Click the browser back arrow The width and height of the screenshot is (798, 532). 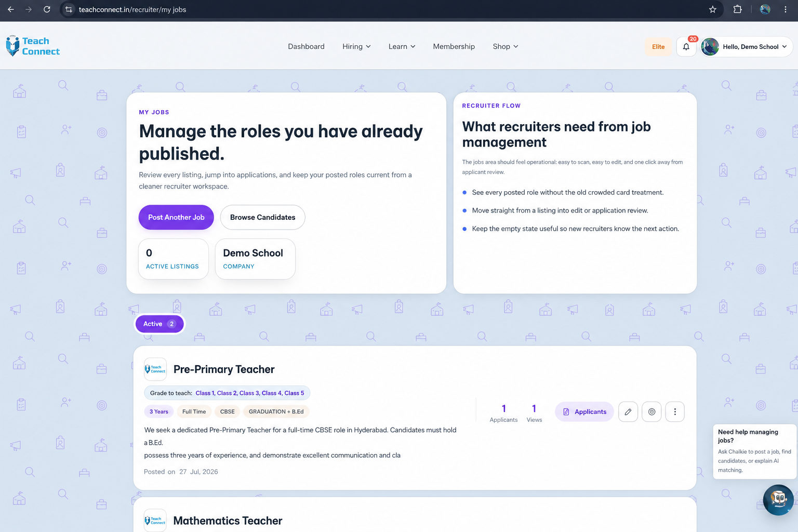pyautogui.click(x=11, y=9)
